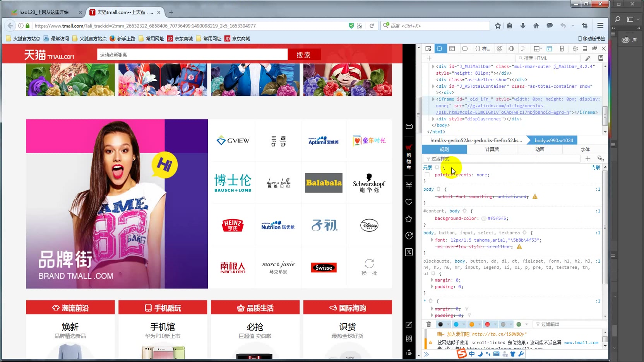644x362 pixels.
Task: Enable the pointer-events property checkbox
Action: (x=427, y=175)
